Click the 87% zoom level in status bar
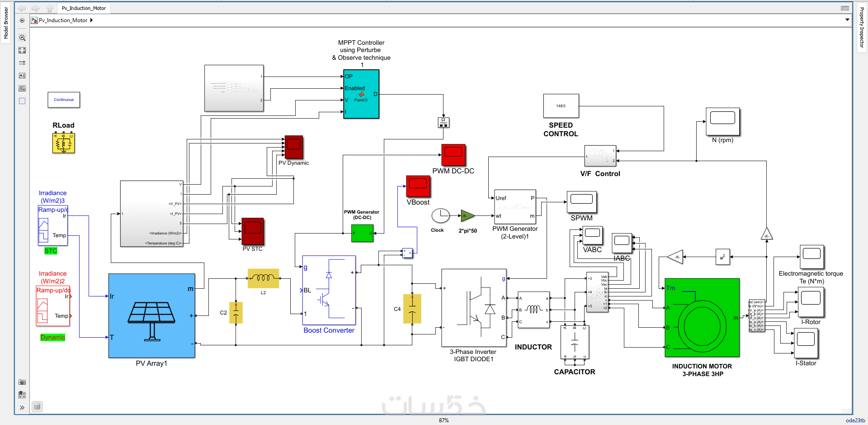This screenshot has width=868, height=425. pyautogui.click(x=444, y=420)
